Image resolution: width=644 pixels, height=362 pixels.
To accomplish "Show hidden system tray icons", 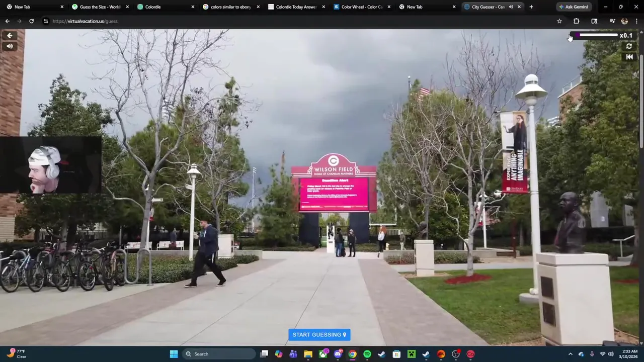I will 570,354.
